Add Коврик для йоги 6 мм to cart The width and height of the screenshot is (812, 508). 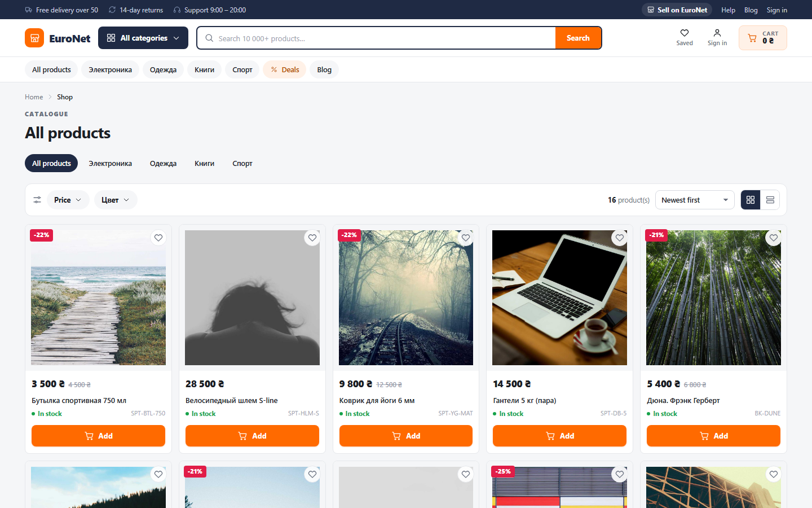pyautogui.click(x=406, y=436)
